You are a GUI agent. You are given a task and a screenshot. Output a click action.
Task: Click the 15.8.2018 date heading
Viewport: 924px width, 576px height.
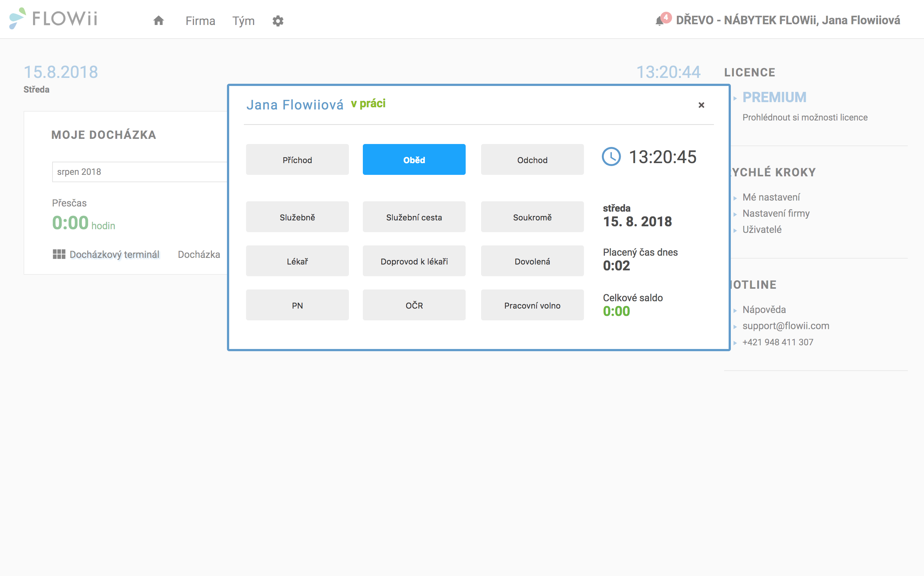click(61, 72)
